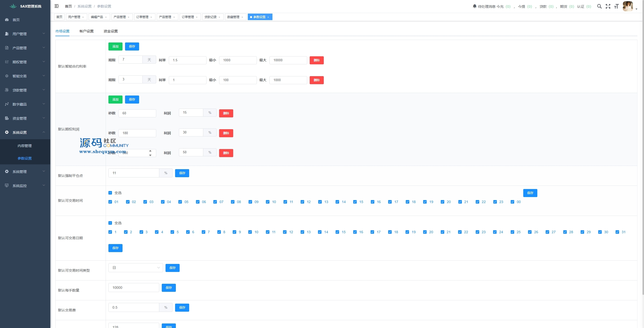Click the seconds field increment stepper arrow

pyautogui.click(x=150, y=151)
